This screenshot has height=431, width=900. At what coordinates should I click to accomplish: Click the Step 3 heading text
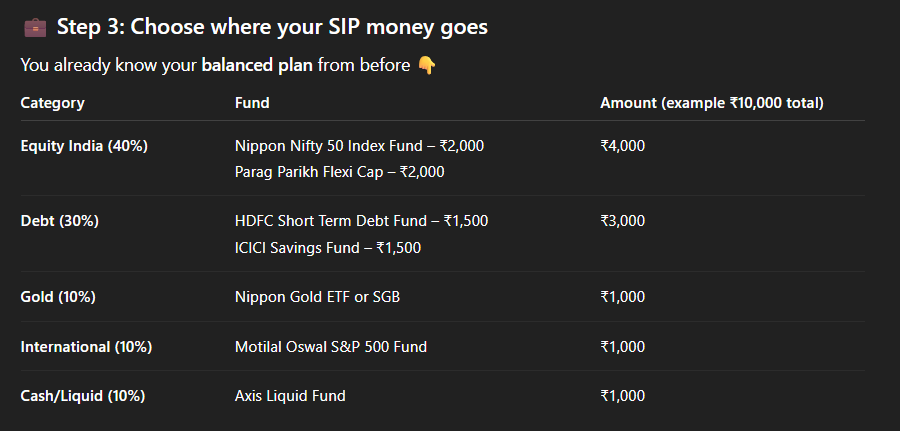272,27
